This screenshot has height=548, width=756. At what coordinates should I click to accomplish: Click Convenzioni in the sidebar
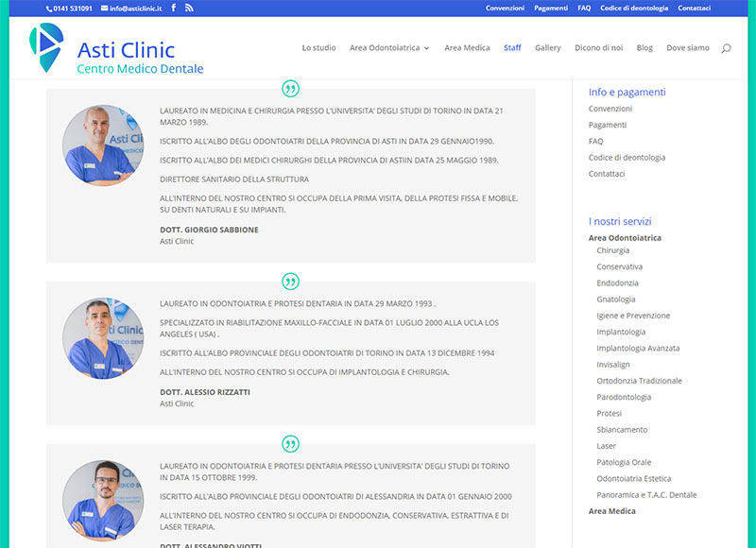pyautogui.click(x=610, y=109)
